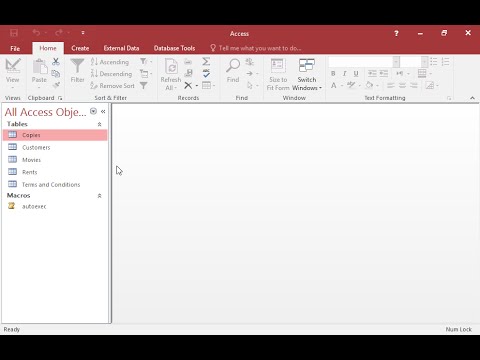480x360 pixels.
Task: Sort records Descending
Action: pyautogui.click(x=112, y=74)
